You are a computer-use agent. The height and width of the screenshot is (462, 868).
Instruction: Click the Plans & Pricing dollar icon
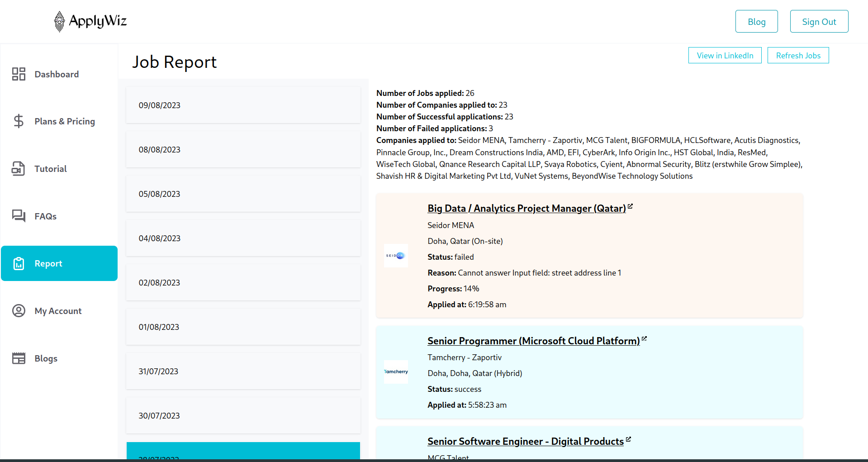coord(19,121)
